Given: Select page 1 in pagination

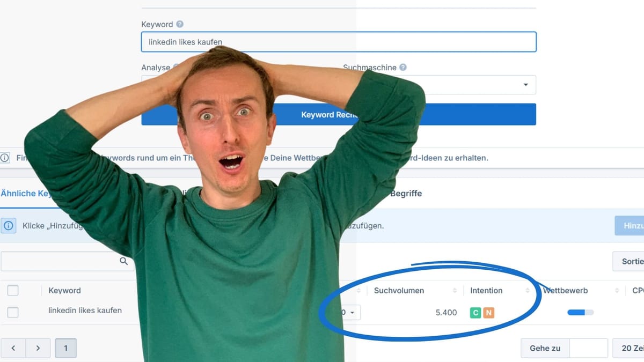Looking at the screenshot, I should tap(65, 348).
